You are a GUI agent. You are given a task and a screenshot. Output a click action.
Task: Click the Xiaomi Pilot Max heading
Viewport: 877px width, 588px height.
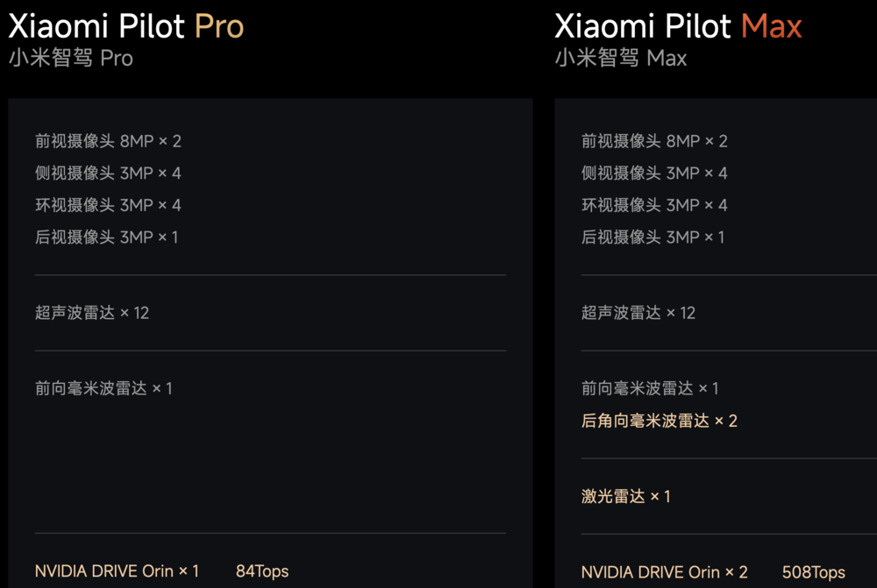(678, 26)
